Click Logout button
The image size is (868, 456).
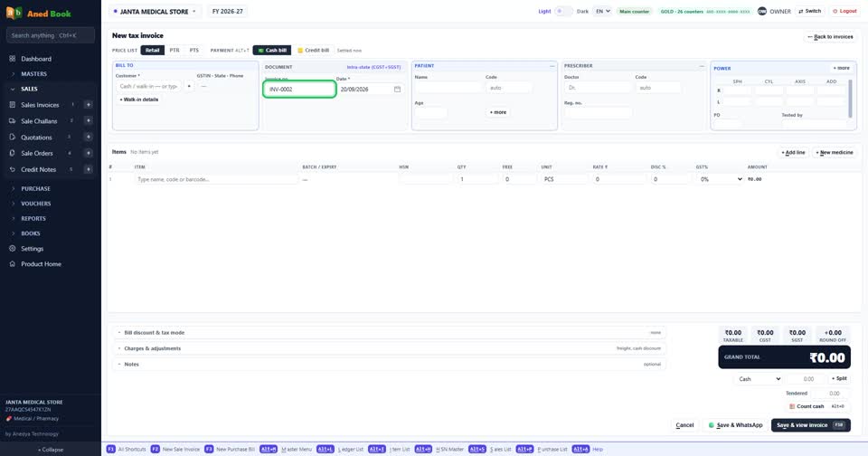[x=844, y=11]
